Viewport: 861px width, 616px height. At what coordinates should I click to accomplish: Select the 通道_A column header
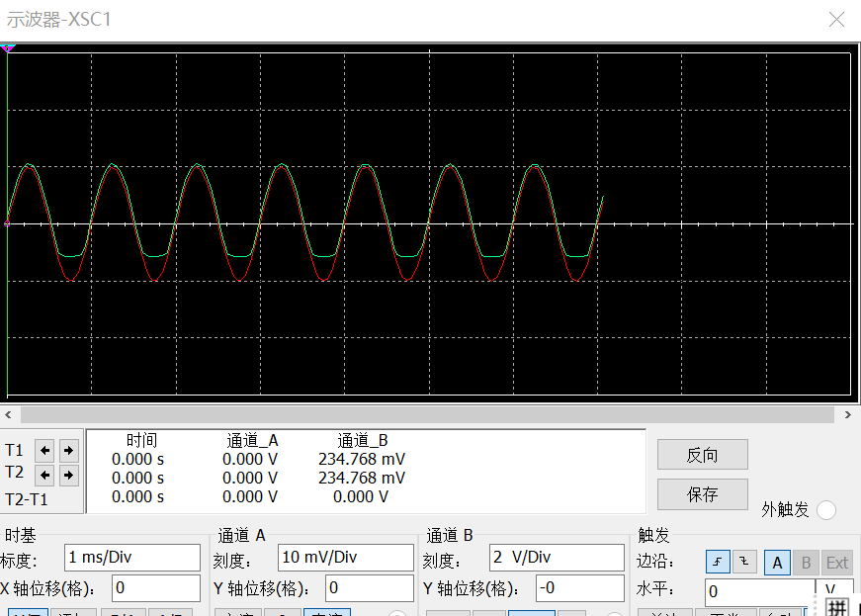252,440
